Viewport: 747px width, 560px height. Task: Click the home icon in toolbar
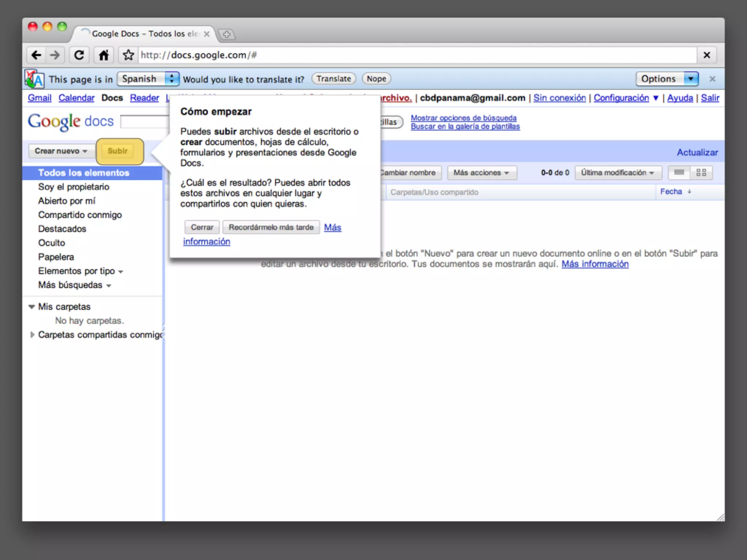click(104, 55)
